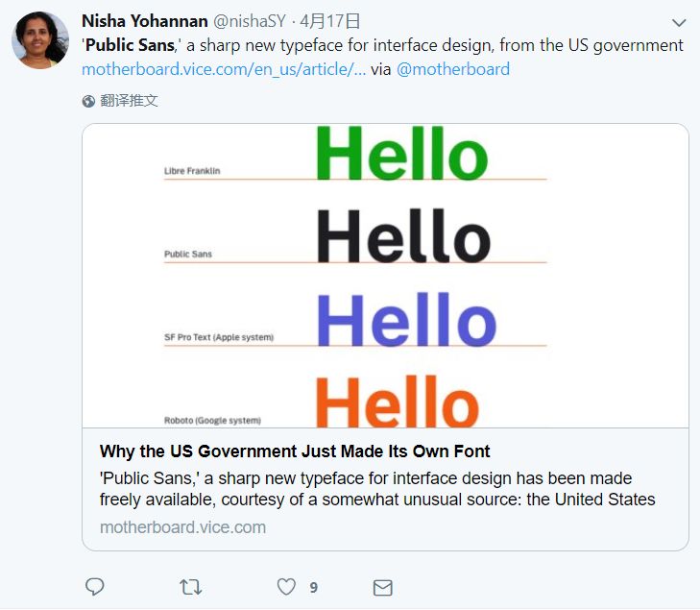Image resolution: width=700 pixels, height=610 pixels.
Task: Open Nisha Yohannan's profile avatar photo
Action: coord(40,41)
